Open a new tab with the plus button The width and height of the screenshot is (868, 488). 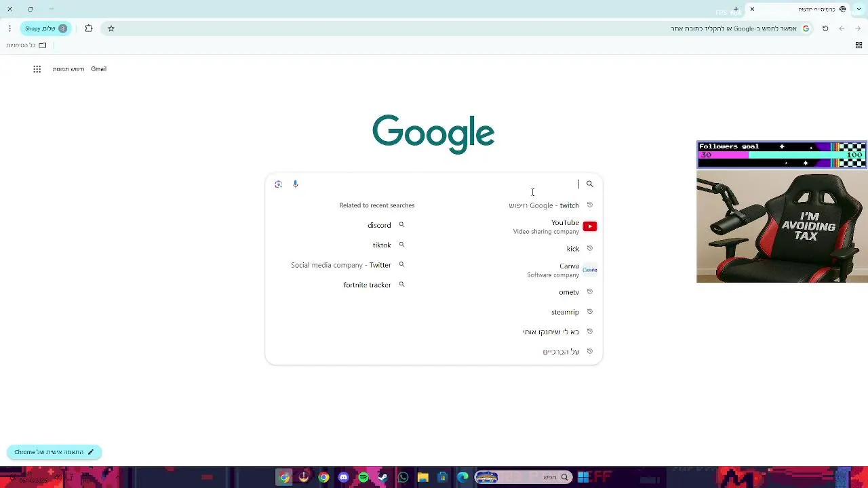pos(736,9)
